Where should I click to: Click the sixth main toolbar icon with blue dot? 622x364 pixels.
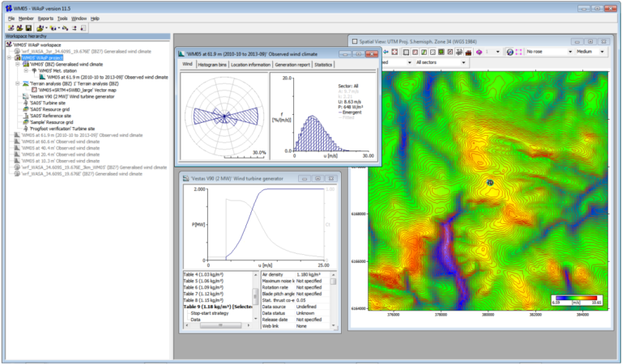(x=65, y=28)
